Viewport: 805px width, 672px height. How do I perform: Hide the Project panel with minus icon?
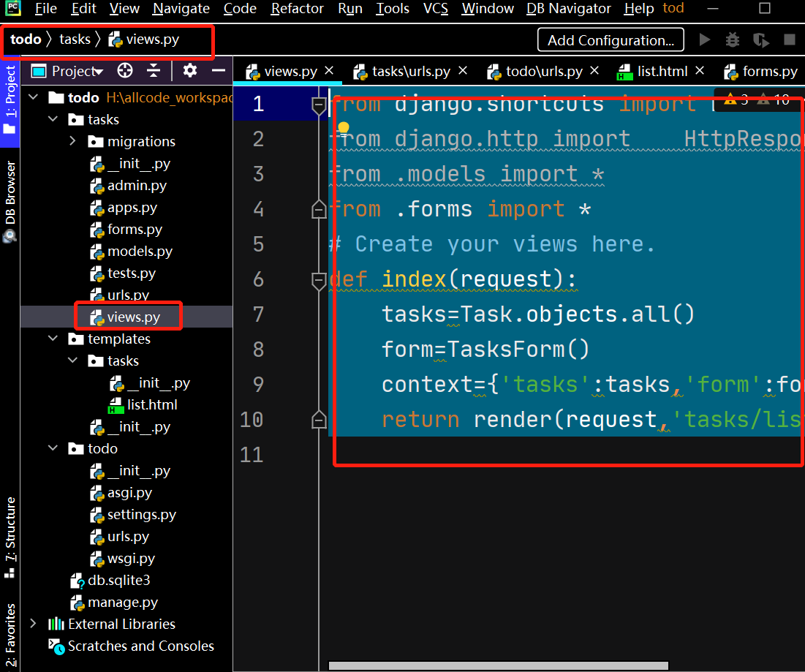click(x=219, y=70)
